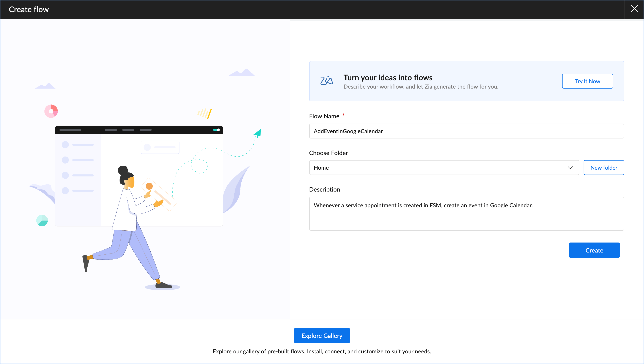Open the Choose Folder dropdown showing Home

(440, 168)
